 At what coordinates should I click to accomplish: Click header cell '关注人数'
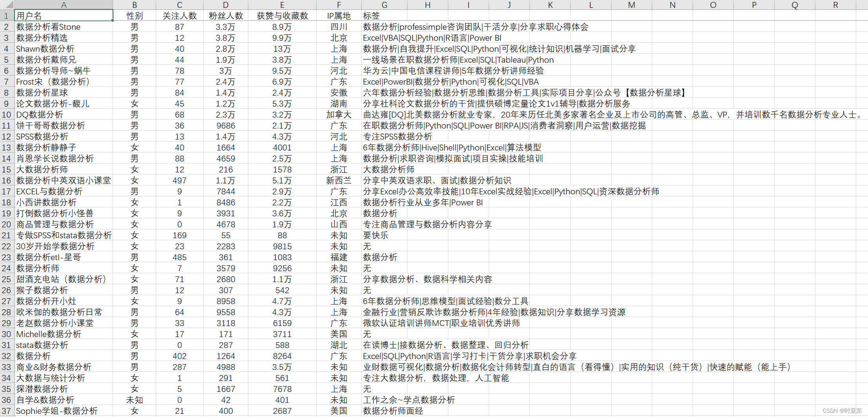(180, 16)
